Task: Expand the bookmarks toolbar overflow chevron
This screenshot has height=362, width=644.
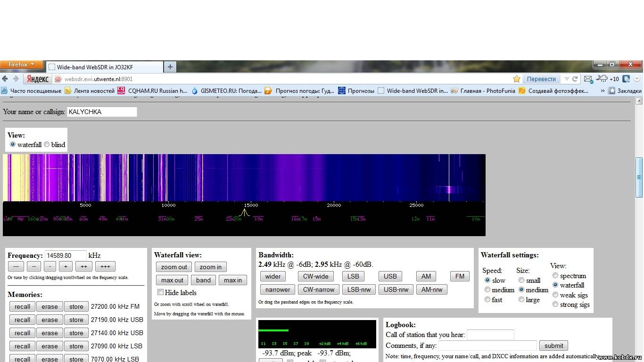Action: (602, 90)
